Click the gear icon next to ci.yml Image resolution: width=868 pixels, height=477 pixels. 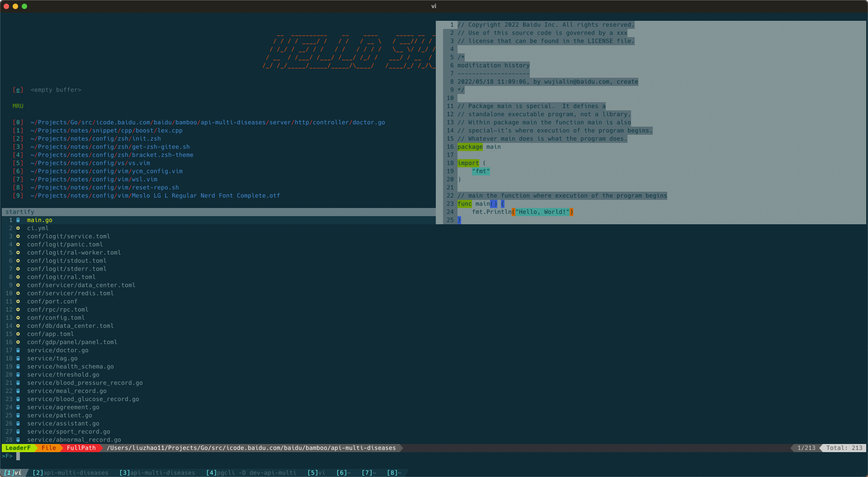pos(18,228)
